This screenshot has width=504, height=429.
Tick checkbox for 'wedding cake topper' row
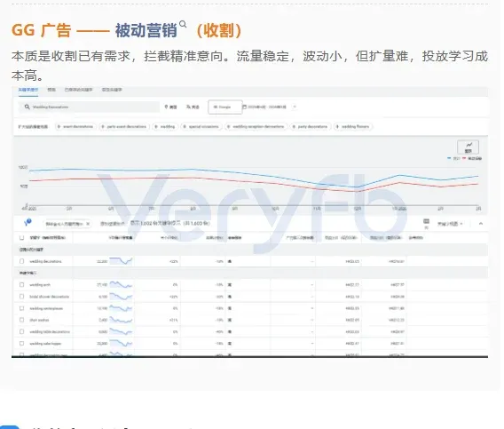point(22,344)
